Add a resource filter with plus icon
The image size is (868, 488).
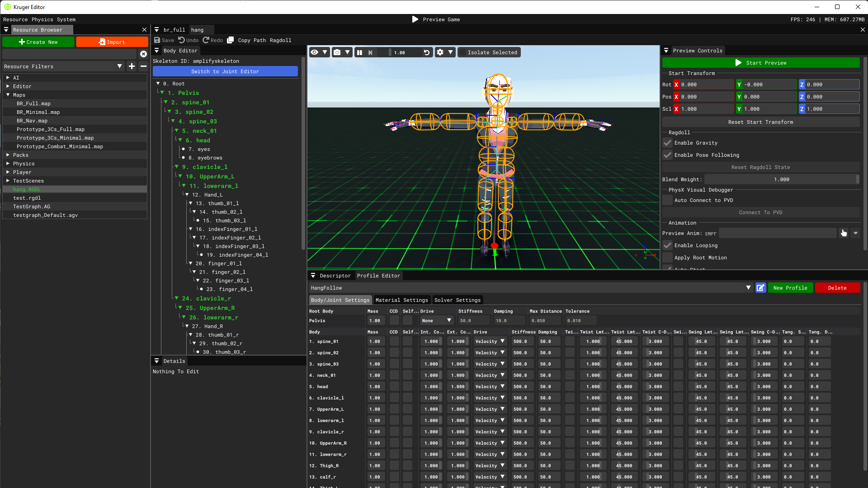click(132, 66)
